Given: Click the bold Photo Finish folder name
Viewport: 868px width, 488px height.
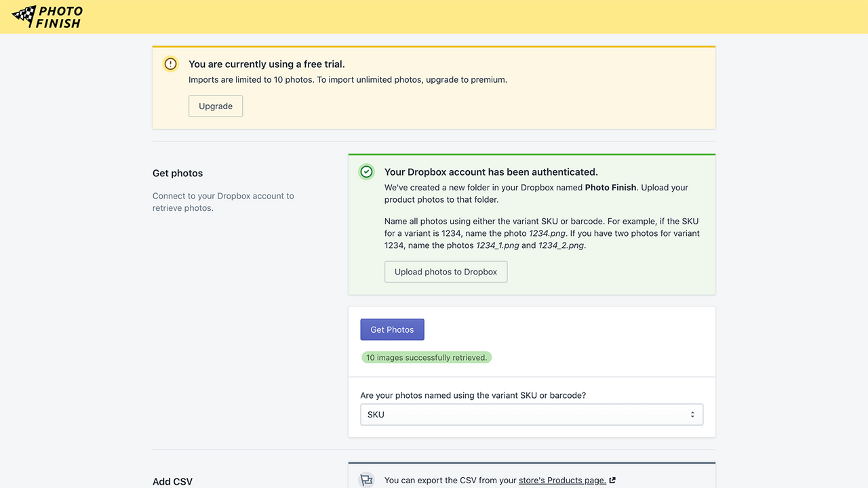Looking at the screenshot, I should click(x=610, y=187).
